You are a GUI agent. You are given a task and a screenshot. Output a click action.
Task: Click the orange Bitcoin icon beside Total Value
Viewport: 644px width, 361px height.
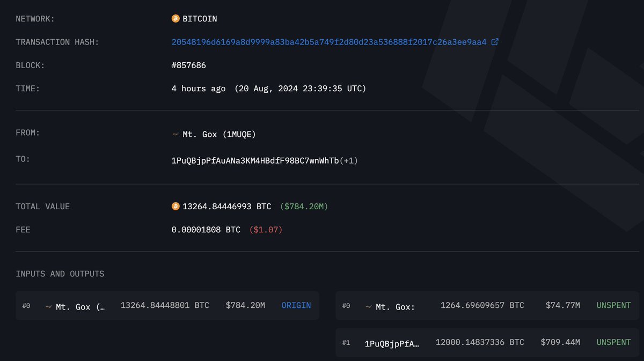(x=175, y=207)
